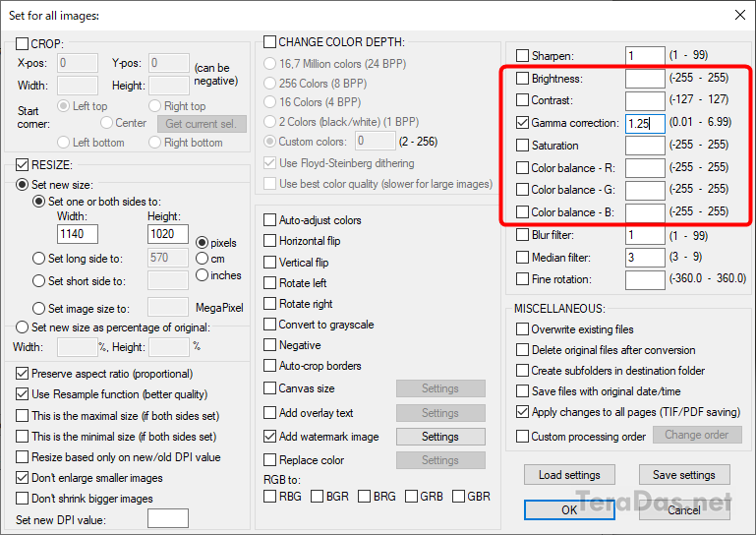Enable Custom processing order checkbox
The width and height of the screenshot is (756, 535).
tap(522, 436)
